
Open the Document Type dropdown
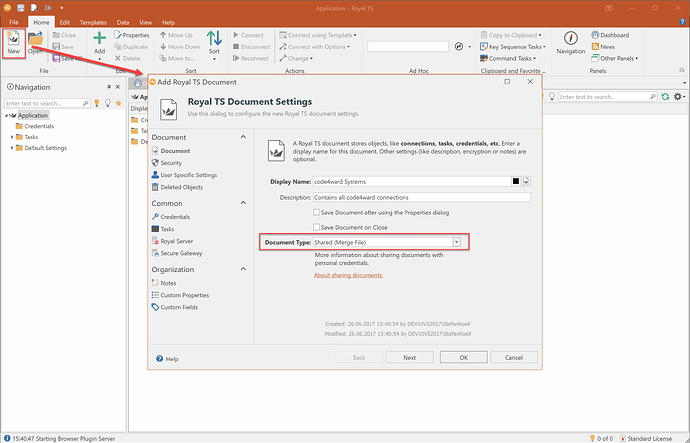456,242
